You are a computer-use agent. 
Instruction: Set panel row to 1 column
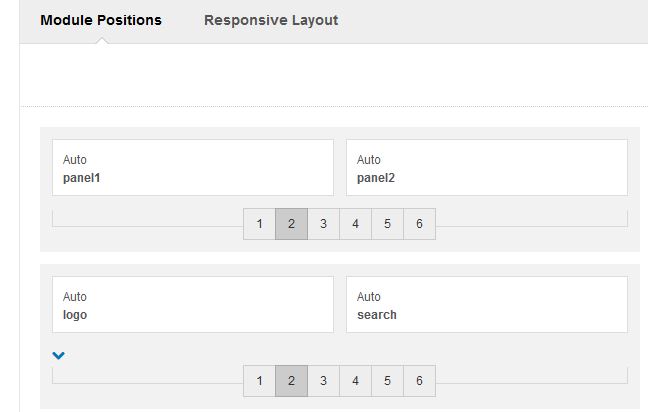(260, 224)
